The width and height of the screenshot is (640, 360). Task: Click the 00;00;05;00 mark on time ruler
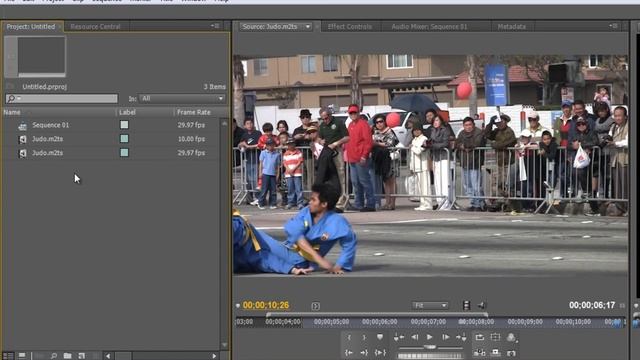[331, 322]
